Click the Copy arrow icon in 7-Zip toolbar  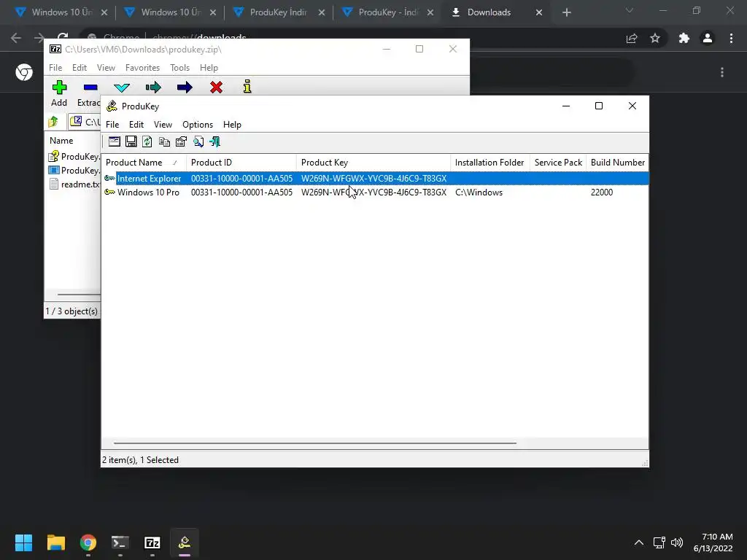(x=153, y=87)
